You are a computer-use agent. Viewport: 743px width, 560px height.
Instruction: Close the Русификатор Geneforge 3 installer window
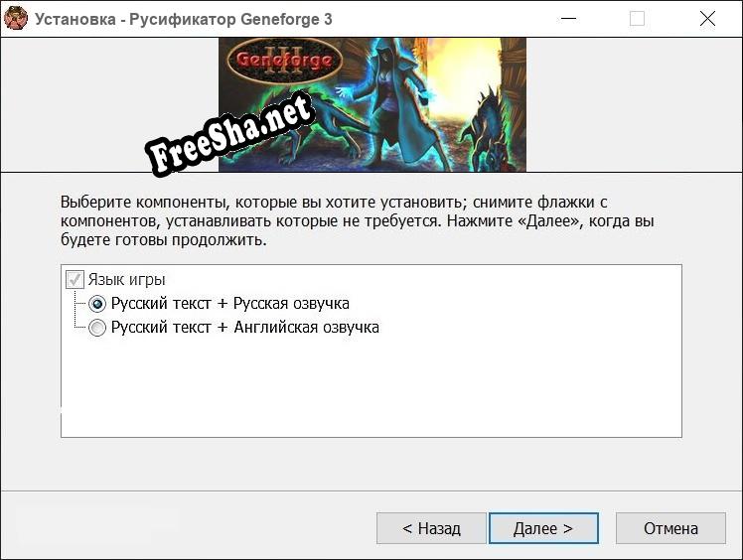coord(707,19)
